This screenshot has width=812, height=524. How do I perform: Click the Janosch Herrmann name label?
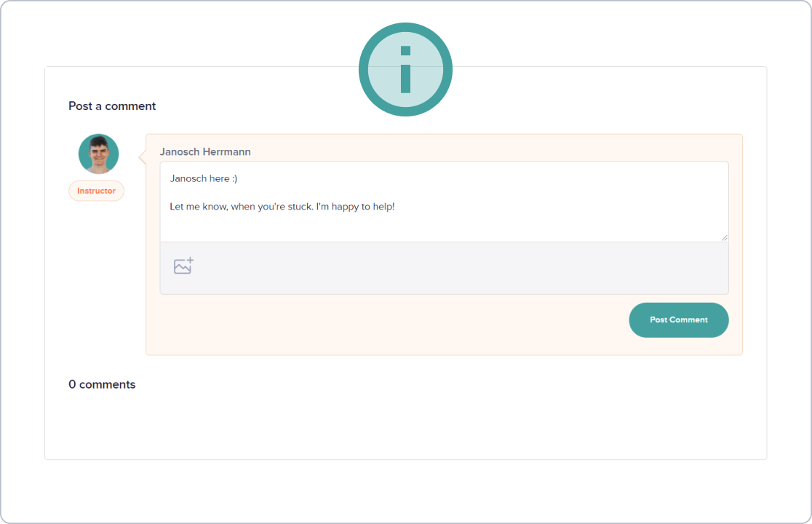[205, 151]
